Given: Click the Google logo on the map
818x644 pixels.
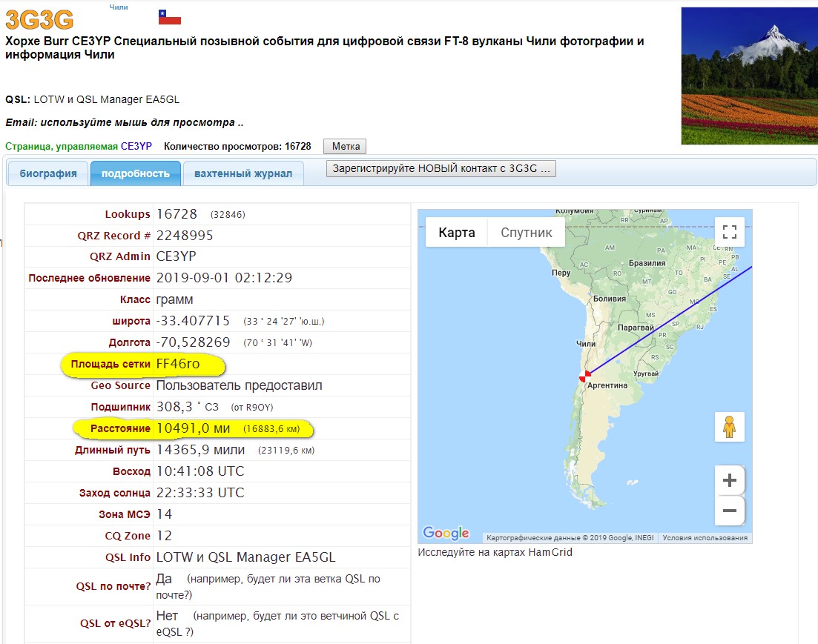Looking at the screenshot, I should click(446, 533).
